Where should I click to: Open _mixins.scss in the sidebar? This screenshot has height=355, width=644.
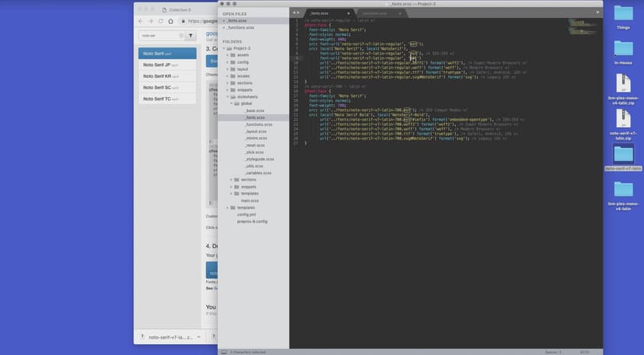point(256,138)
